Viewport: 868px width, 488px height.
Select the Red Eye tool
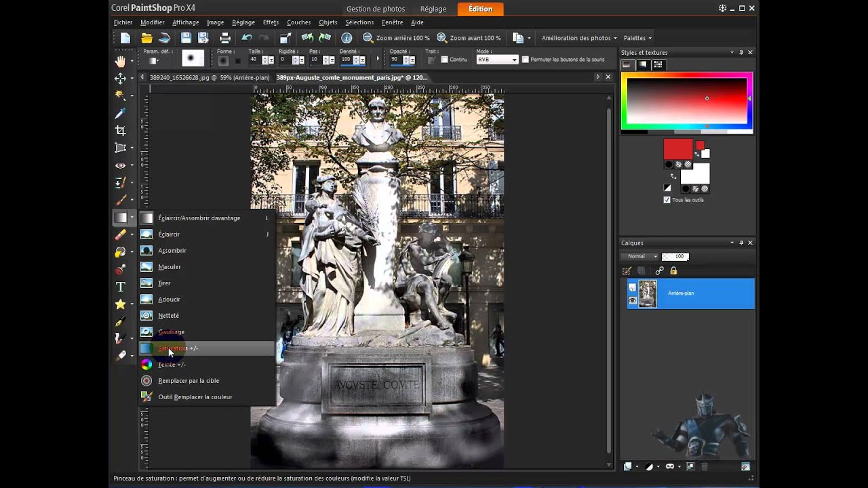pyautogui.click(x=121, y=165)
